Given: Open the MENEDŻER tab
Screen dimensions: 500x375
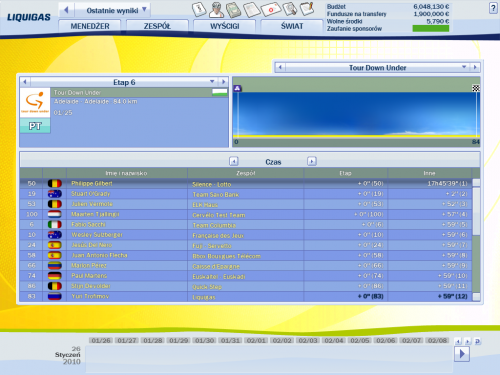Looking at the screenshot, I should (x=90, y=26).
